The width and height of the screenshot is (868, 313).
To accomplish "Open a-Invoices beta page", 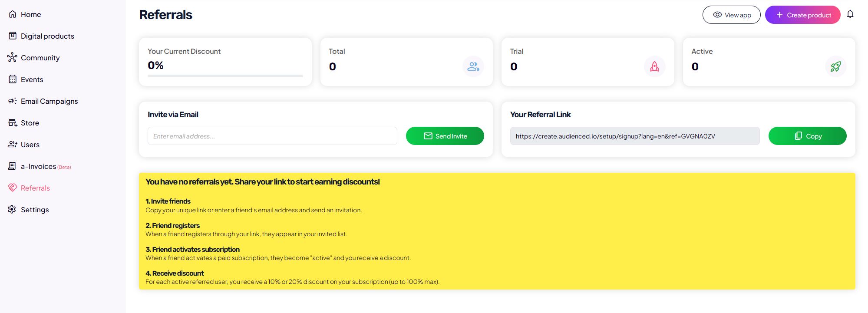I will (39, 166).
